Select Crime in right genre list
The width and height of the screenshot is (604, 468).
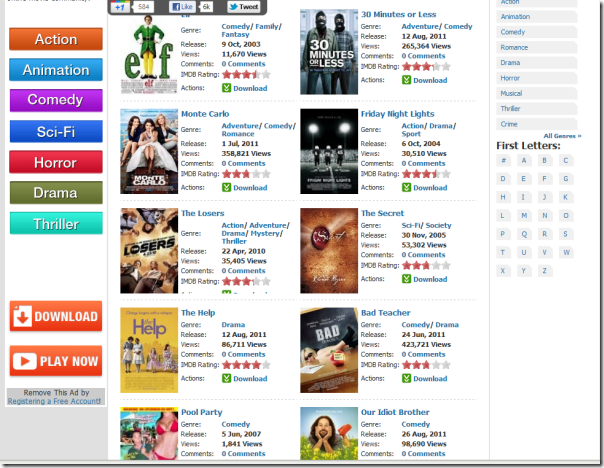click(x=537, y=124)
